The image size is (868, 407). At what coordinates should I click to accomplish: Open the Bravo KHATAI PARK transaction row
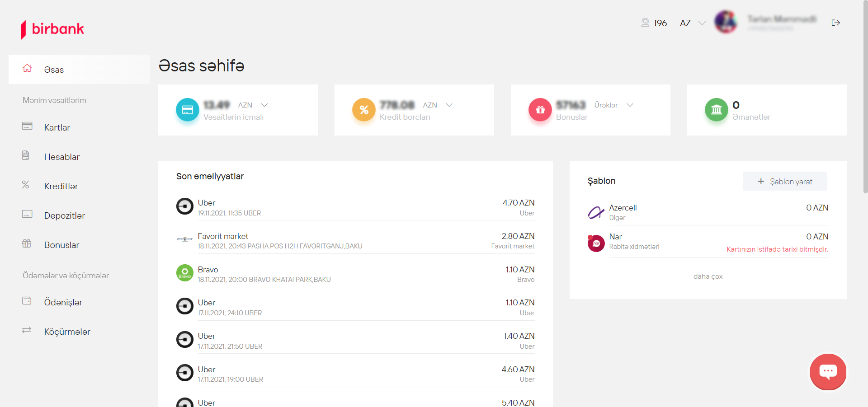click(355, 274)
